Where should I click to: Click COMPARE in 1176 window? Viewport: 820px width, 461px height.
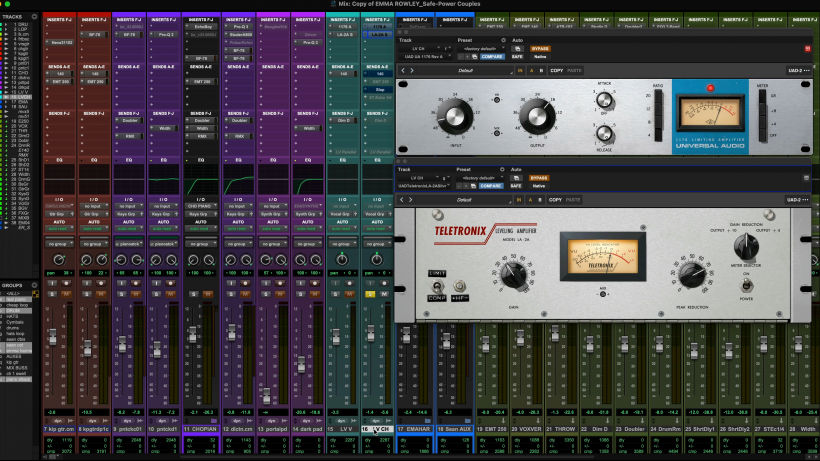tap(492, 56)
